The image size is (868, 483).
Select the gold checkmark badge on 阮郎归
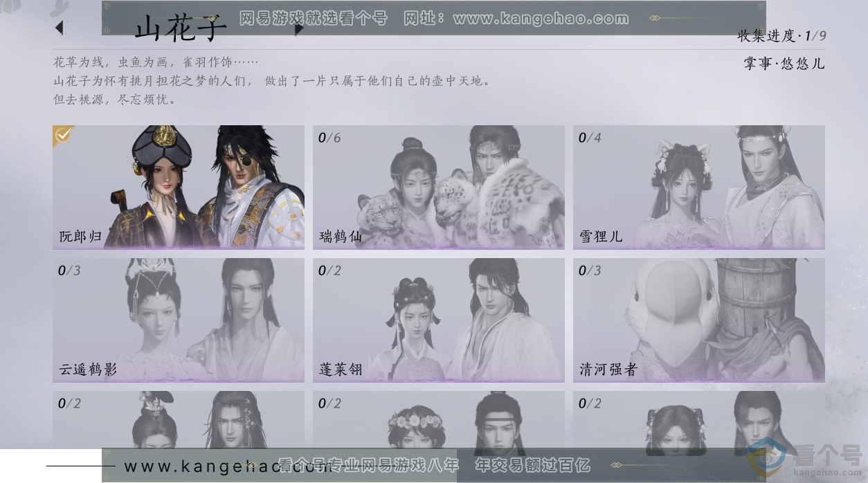coord(62,135)
